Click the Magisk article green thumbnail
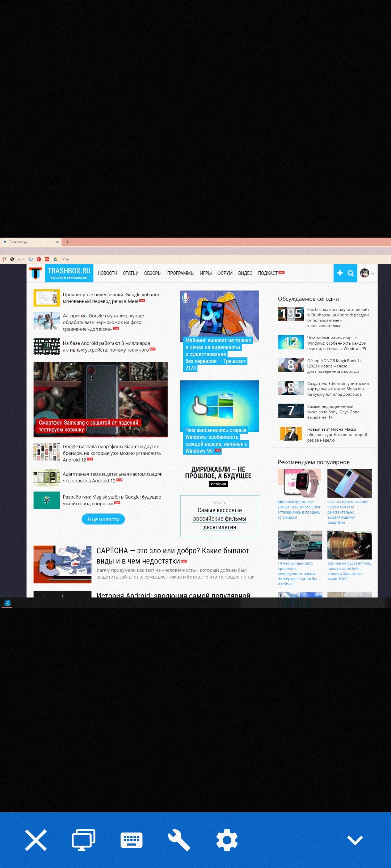Image resolution: width=391 pixels, height=868 pixels. point(47,500)
